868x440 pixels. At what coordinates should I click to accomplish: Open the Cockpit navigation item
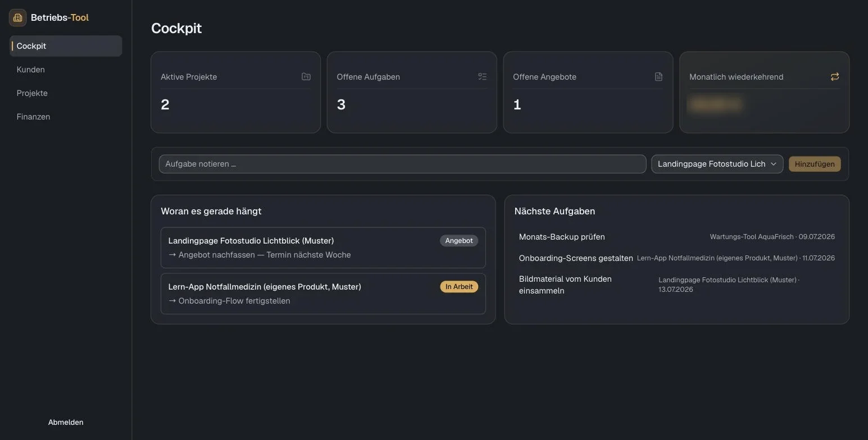click(x=66, y=46)
